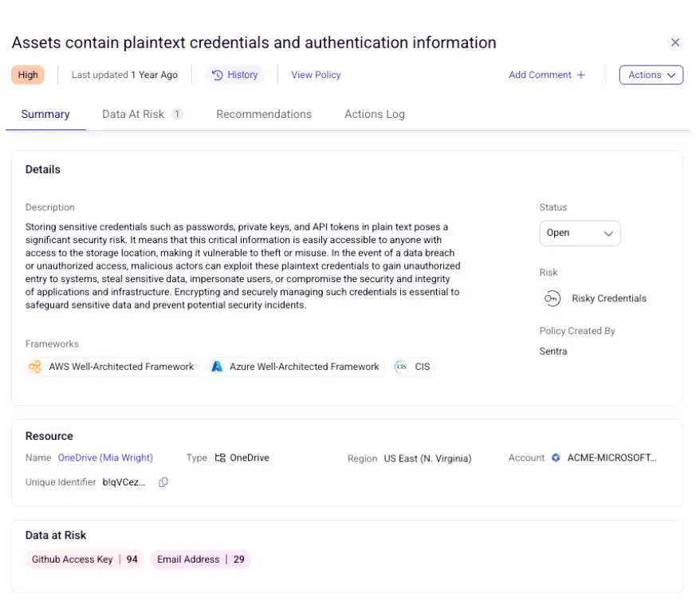
Task: Select the Email Address data chip
Action: [x=200, y=559]
